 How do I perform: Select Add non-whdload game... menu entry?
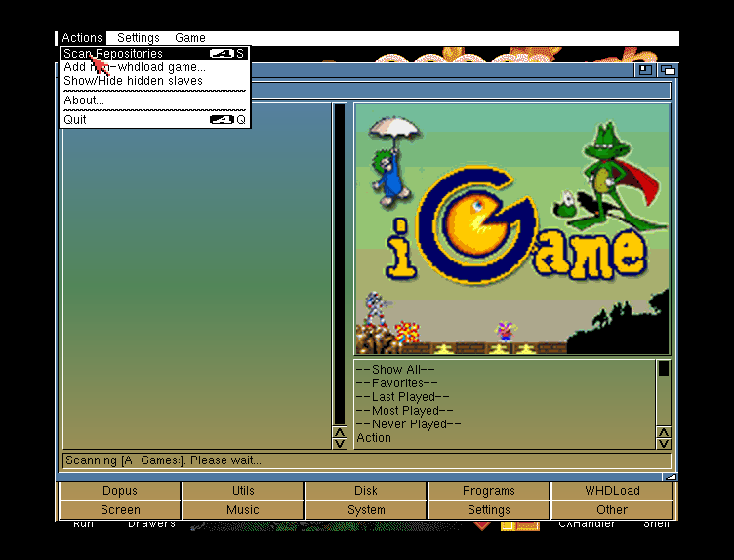pyautogui.click(x=154, y=67)
